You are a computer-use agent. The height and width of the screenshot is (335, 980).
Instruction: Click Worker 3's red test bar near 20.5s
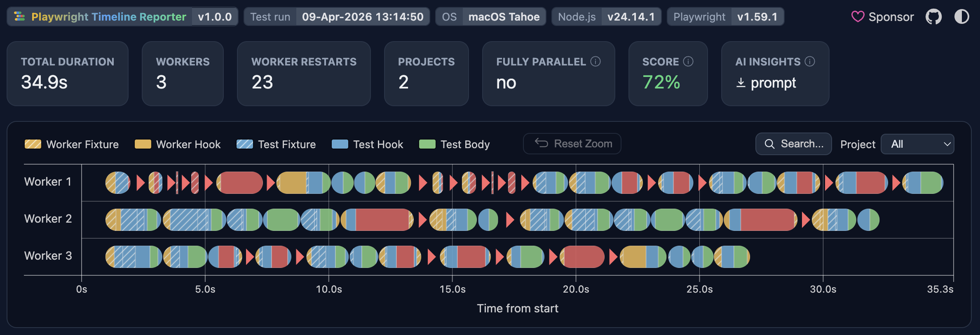582,257
